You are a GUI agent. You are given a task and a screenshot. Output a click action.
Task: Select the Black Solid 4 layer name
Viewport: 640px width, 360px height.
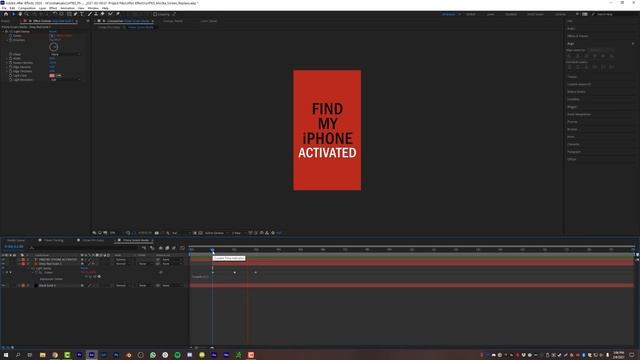pos(47,286)
